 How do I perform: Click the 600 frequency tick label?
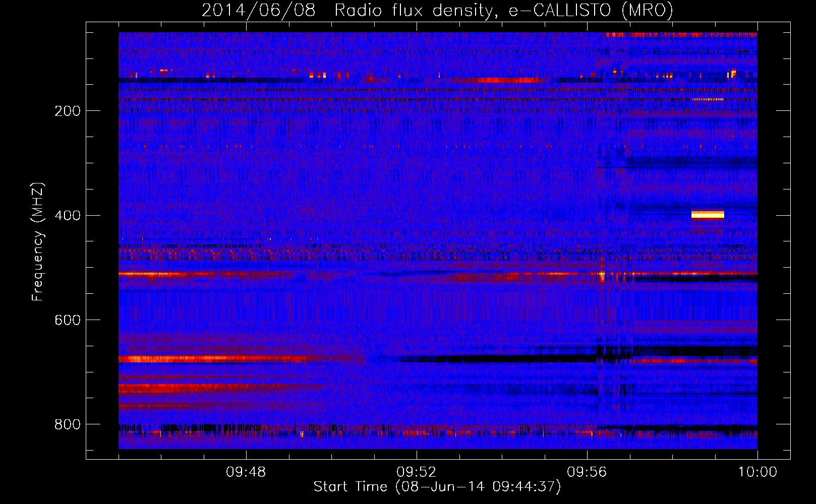[x=68, y=320]
